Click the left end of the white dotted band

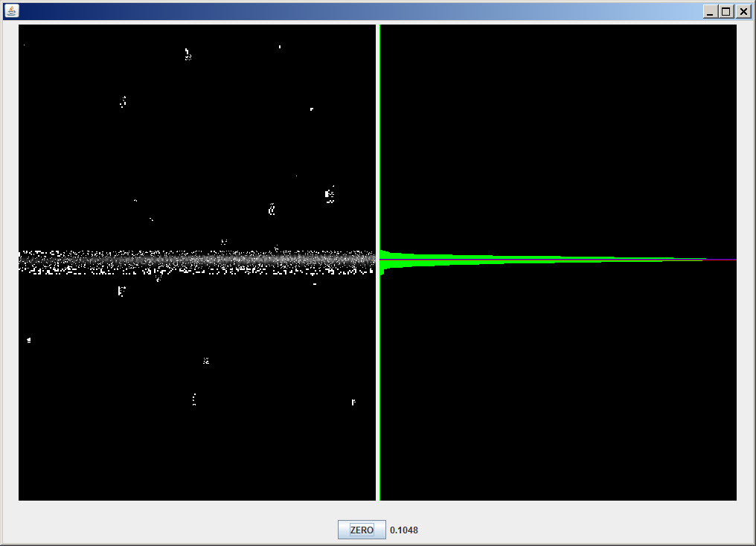pyautogui.click(x=24, y=261)
